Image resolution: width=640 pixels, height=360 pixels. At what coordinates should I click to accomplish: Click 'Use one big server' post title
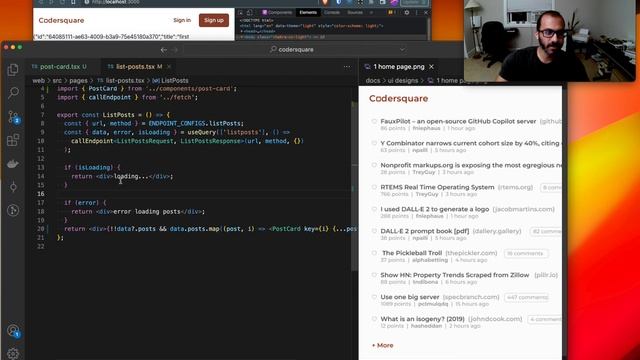[410, 297]
